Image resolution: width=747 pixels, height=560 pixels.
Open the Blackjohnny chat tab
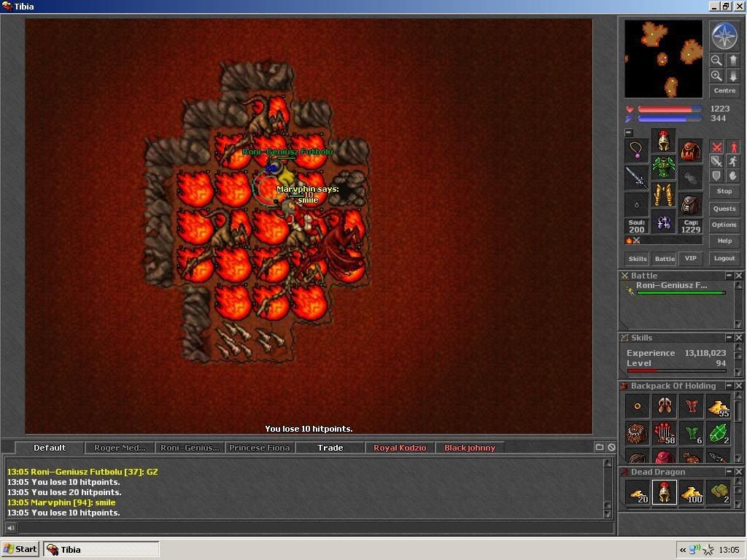[x=470, y=448]
